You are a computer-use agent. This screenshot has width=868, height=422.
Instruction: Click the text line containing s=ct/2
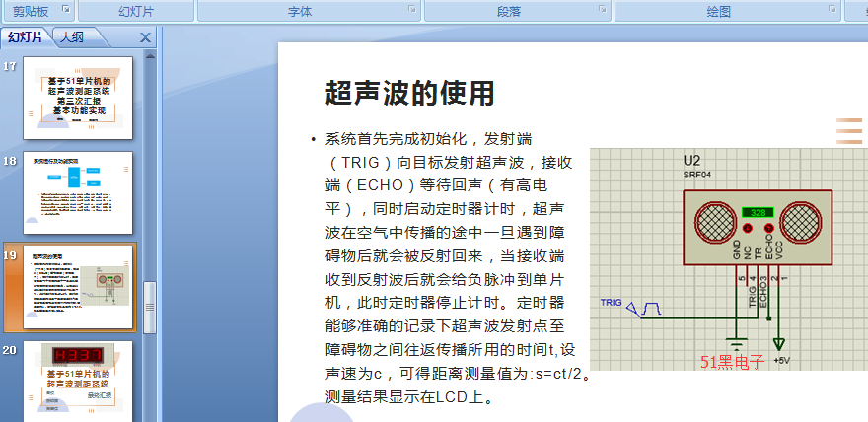tap(458, 374)
